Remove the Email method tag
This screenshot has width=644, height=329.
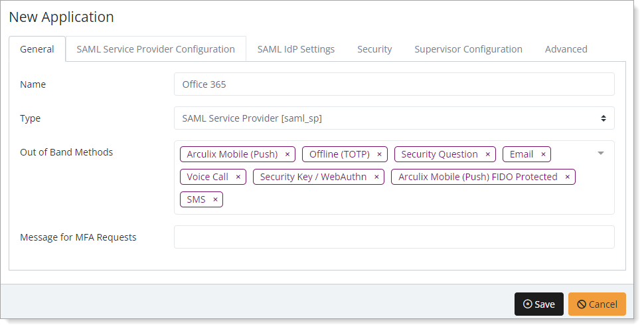(x=542, y=155)
